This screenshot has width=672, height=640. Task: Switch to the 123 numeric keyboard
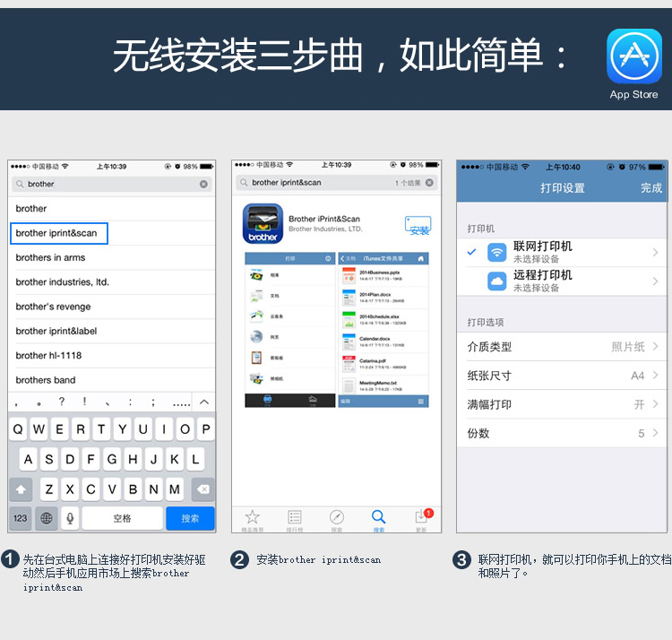pos(20,518)
